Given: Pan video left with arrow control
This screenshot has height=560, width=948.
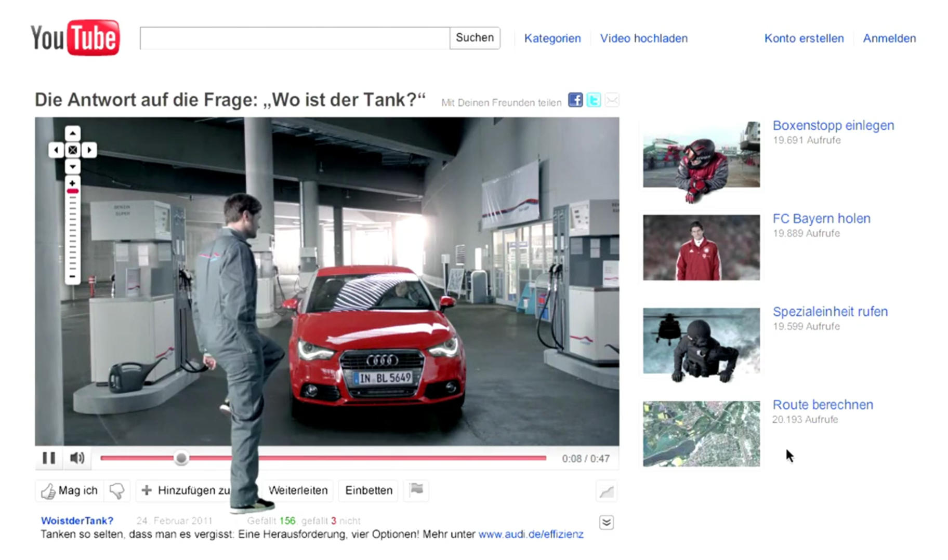Looking at the screenshot, I should 56,150.
